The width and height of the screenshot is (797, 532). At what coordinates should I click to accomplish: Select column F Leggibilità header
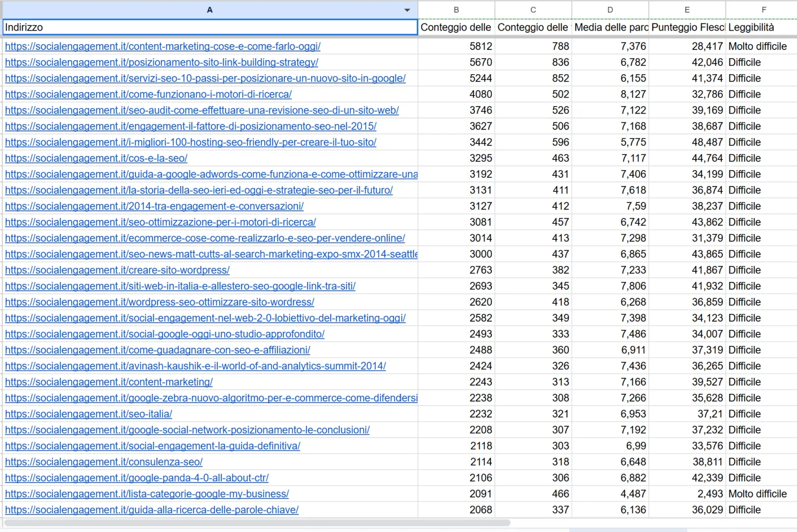763,9
